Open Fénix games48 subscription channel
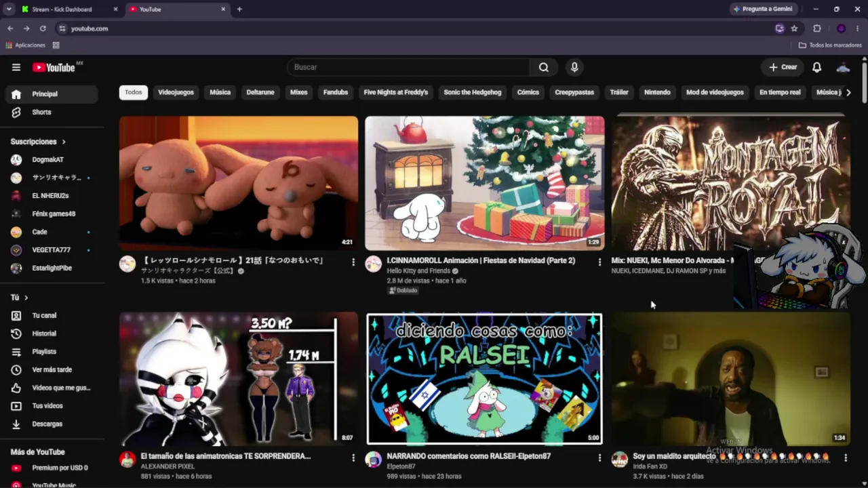The image size is (868, 488). click(52, 214)
